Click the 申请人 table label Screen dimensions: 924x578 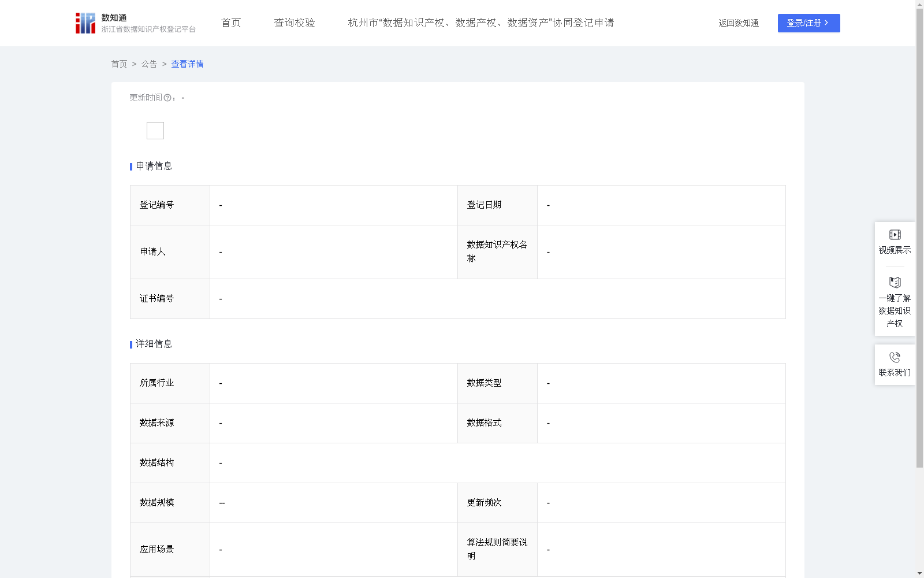coord(152,252)
